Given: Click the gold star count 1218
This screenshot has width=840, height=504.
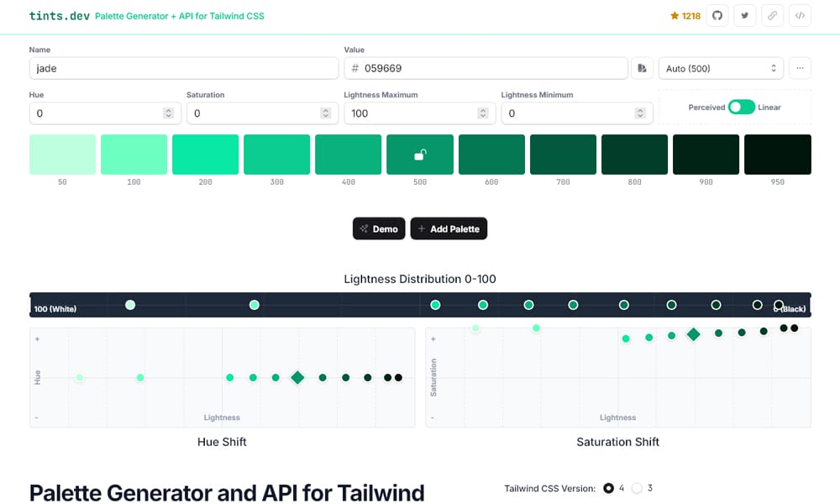Looking at the screenshot, I should [685, 16].
